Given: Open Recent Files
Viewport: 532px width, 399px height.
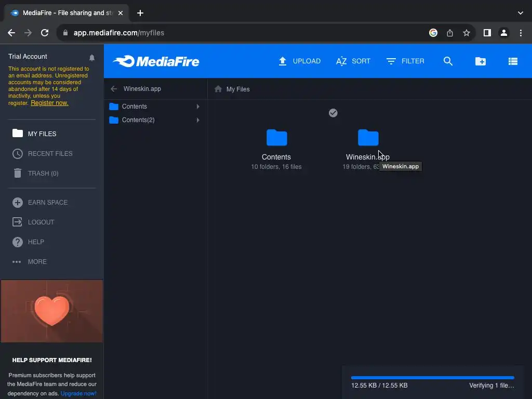Looking at the screenshot, I should pos(43,153).
